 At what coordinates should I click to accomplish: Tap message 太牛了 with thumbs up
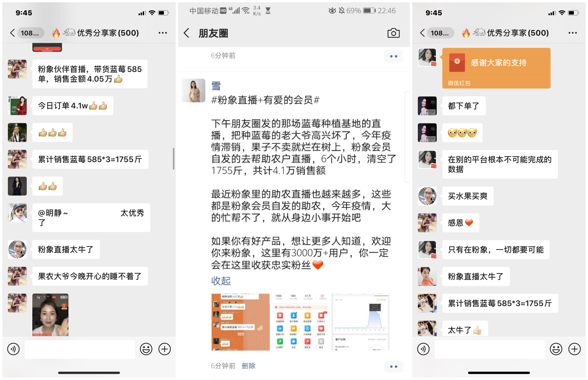tap(465, 328)
